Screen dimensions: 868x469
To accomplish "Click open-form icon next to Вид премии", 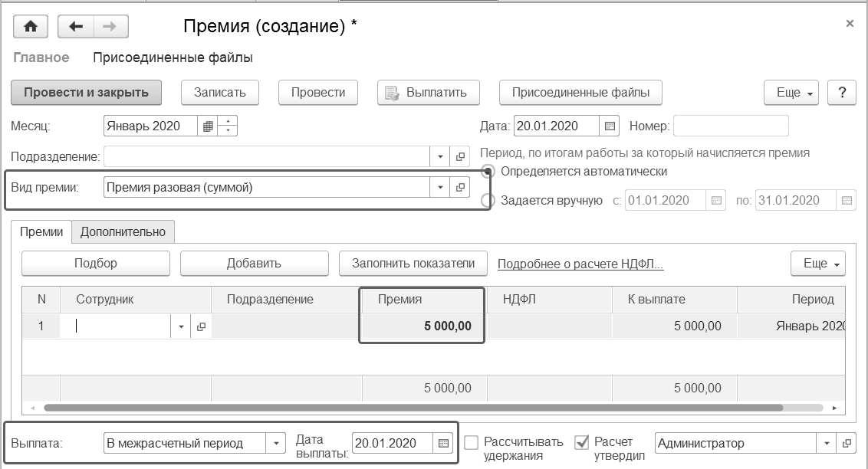I will (x=460, y=187).
